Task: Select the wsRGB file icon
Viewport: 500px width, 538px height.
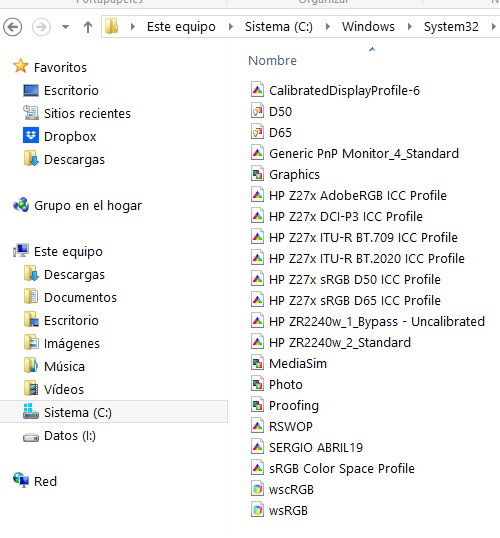Action: click(257, 510)
